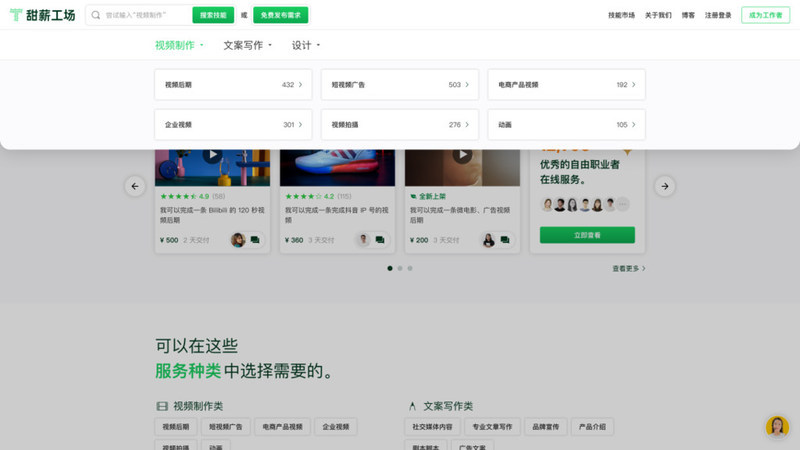
Task: Select the third carousel page dot
Action: click(x=410, y=268)
